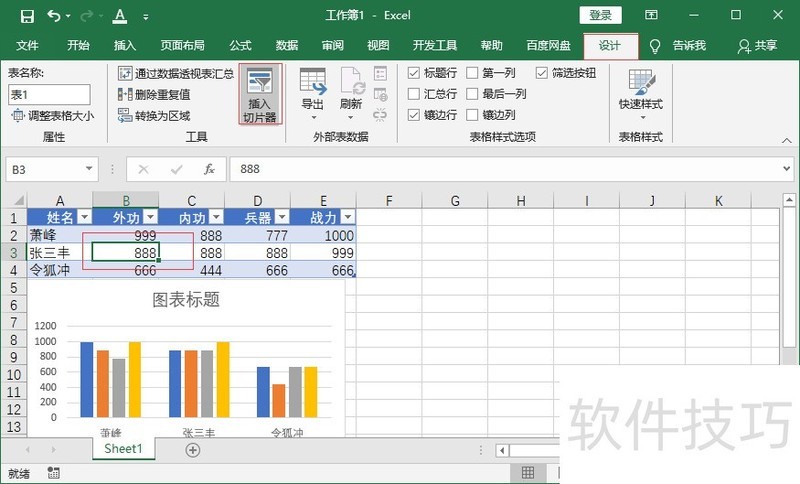Expand the 刷新 dropdown arrow
The height and width of the screenshot is (484, 800).
(x=351, y=118)
